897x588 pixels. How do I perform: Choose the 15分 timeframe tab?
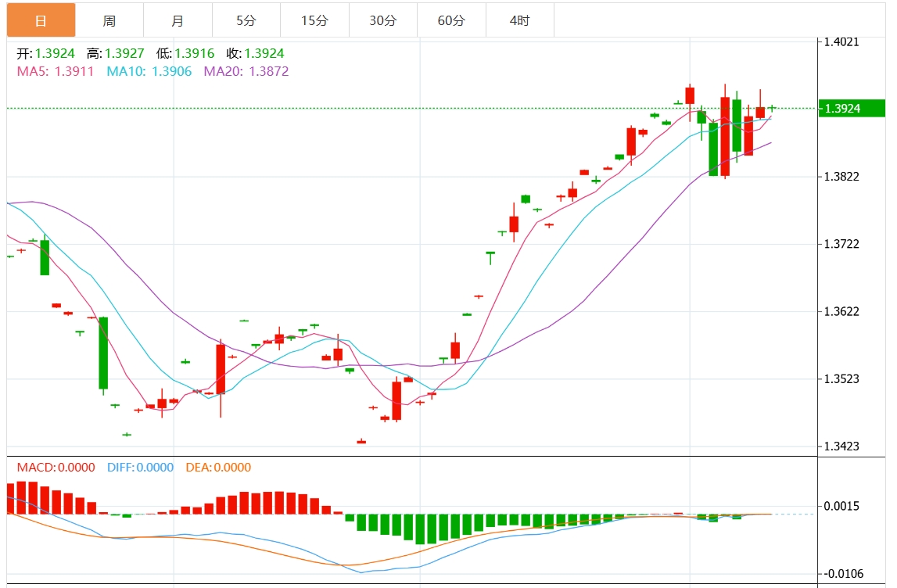coord(314,20)
